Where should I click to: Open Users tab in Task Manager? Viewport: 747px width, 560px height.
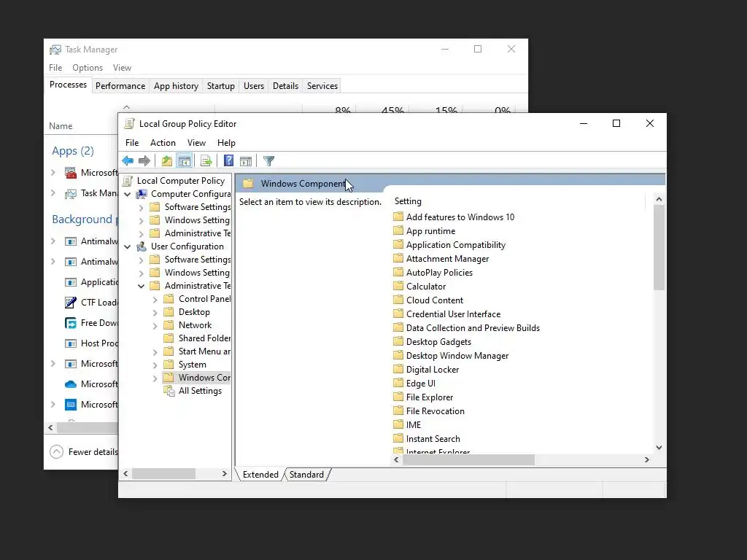pos(253,86)
